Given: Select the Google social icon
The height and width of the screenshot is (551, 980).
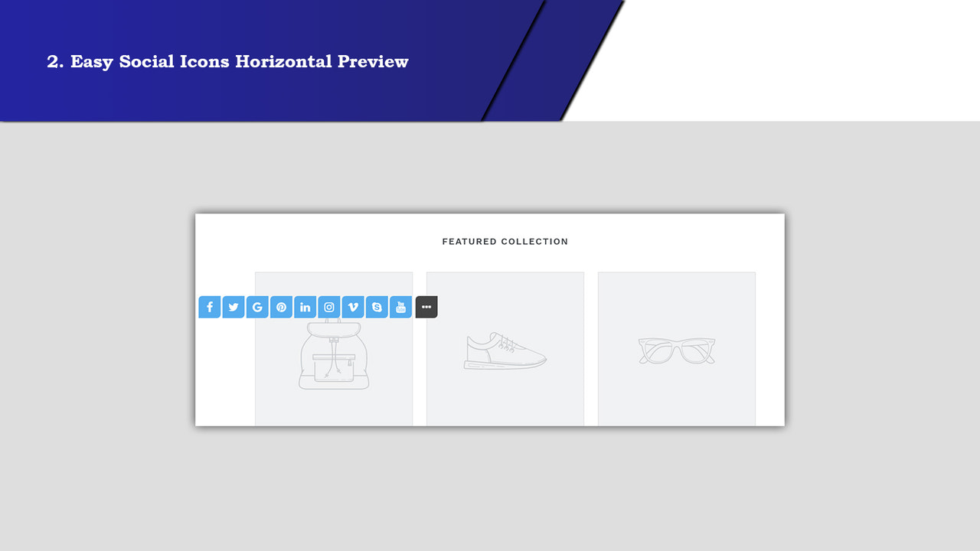Looking at the screenshot, I should [257, 307].
